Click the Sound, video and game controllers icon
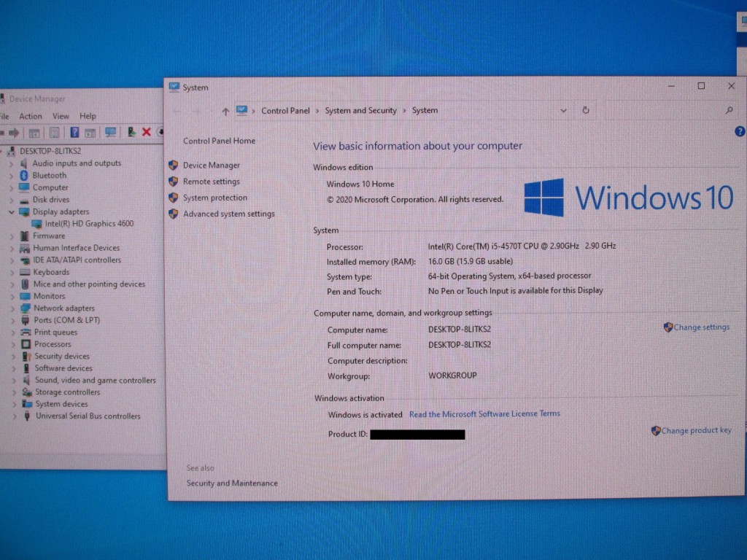 [26, 380]
